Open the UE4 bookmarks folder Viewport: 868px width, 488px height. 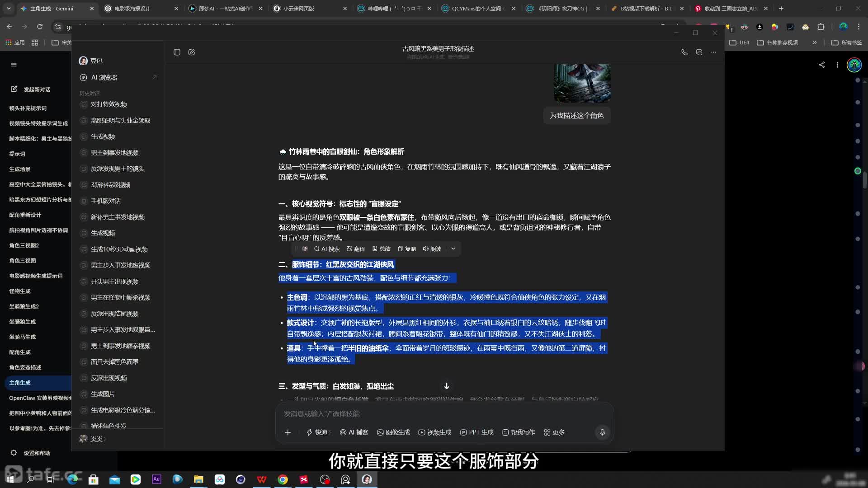(x=740, y=42)
